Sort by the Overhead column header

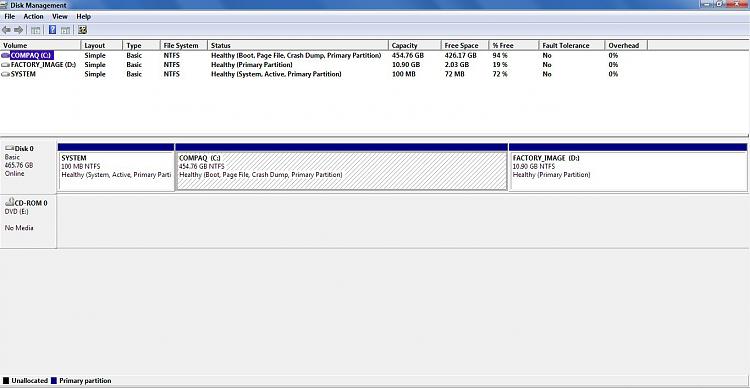tap(626, 45)
